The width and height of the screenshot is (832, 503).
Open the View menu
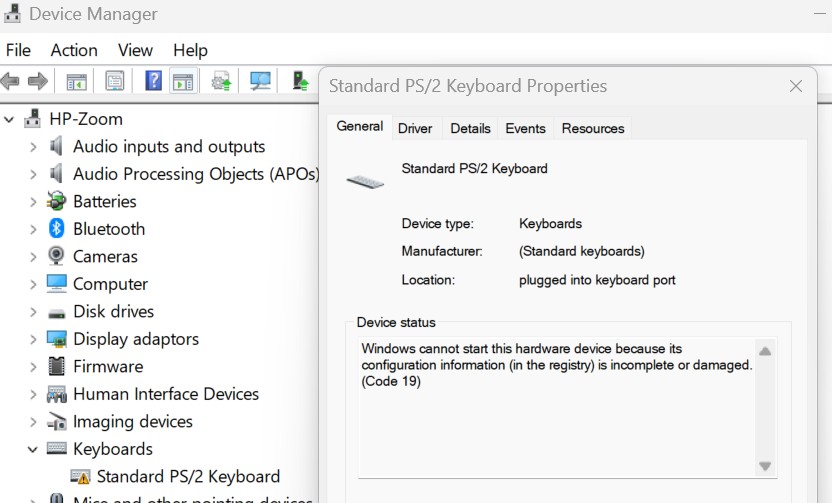tap(135, 50)
